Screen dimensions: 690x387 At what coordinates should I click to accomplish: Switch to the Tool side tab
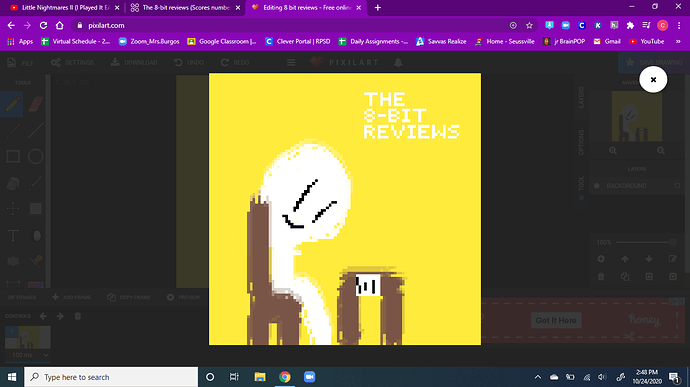(x=581, y=183)
